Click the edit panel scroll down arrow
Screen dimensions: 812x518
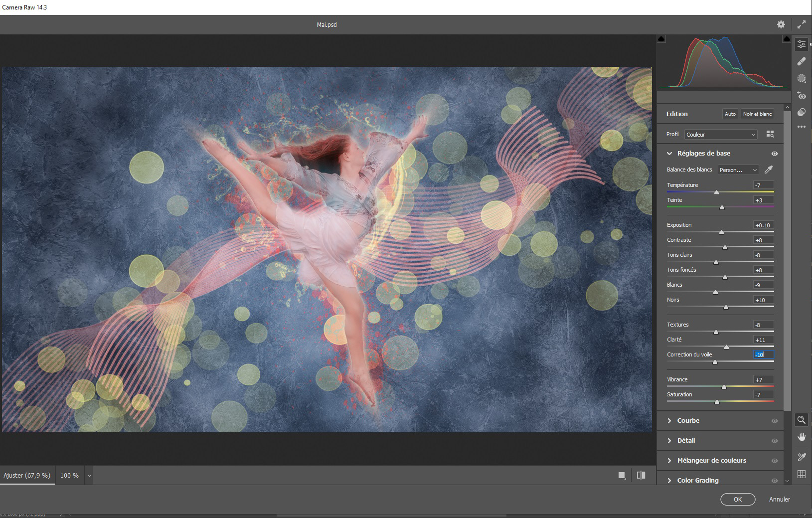click(787, 481)
